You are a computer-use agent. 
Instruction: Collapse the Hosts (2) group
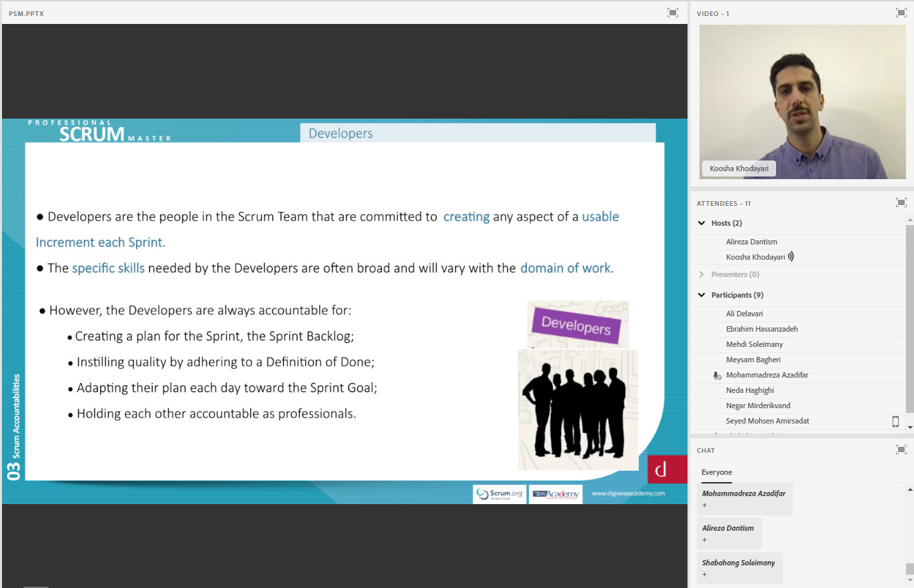coord(701,223)
